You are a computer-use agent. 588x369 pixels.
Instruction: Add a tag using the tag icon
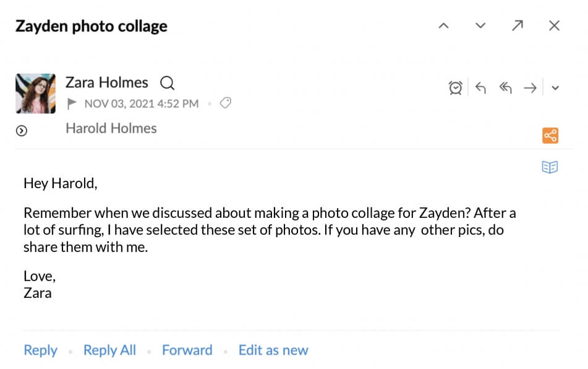click(225, 103)
